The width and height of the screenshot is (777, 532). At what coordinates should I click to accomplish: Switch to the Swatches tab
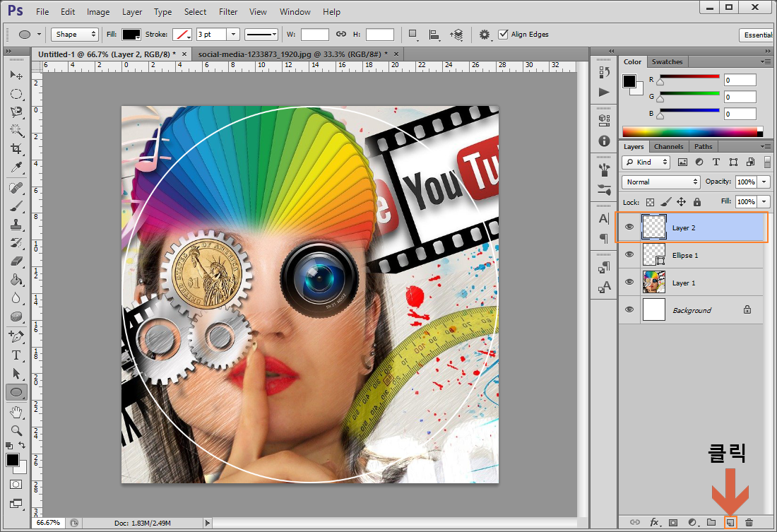pyautogui.click(x=667, y=61)
